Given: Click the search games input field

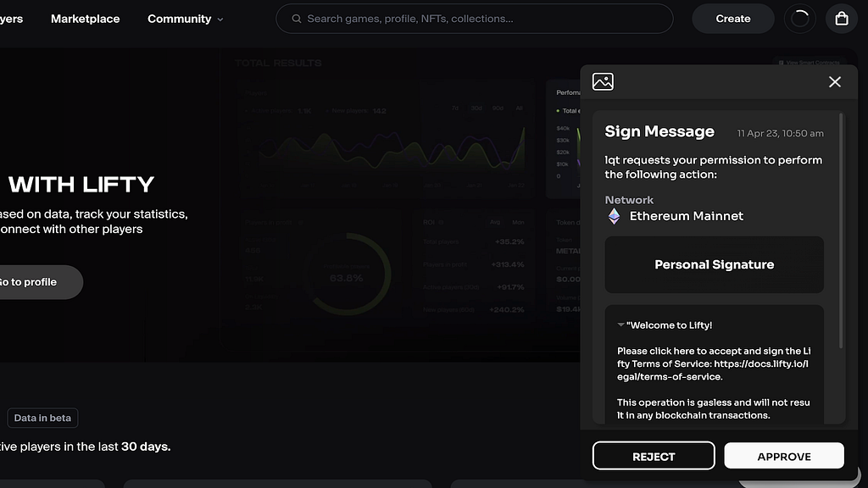Looking at the screenshot, I should coord(475,19).
